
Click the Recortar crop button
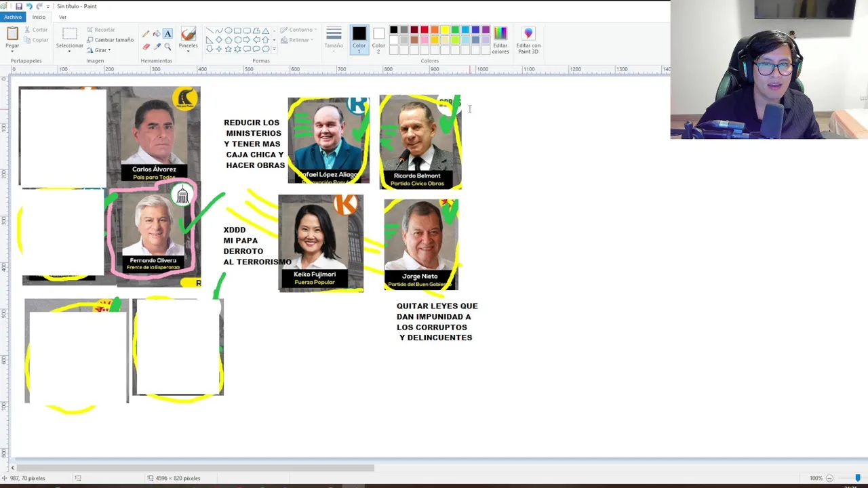pyautogui.click(x=100, y=30)
